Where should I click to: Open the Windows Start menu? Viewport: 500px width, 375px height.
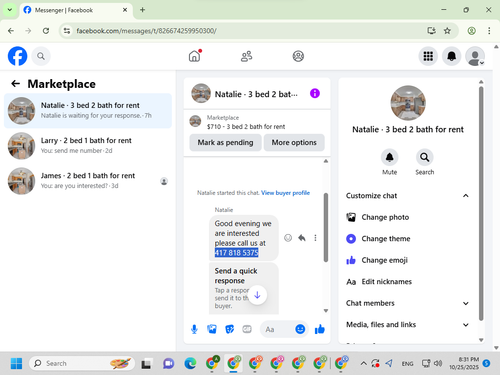(16, 363)
